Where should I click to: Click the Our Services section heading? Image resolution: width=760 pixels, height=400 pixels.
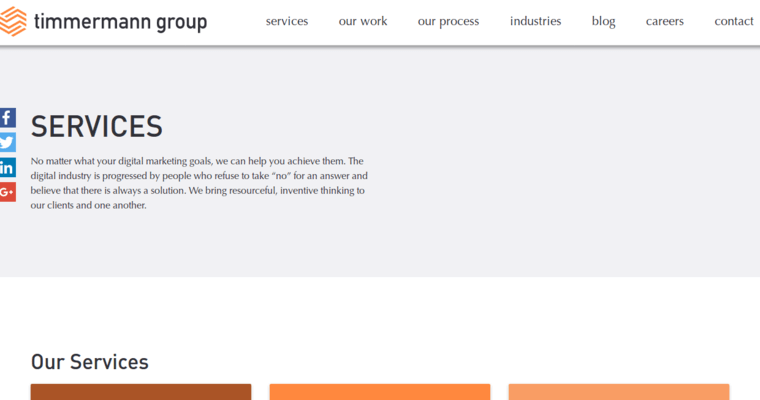point(90,362)
